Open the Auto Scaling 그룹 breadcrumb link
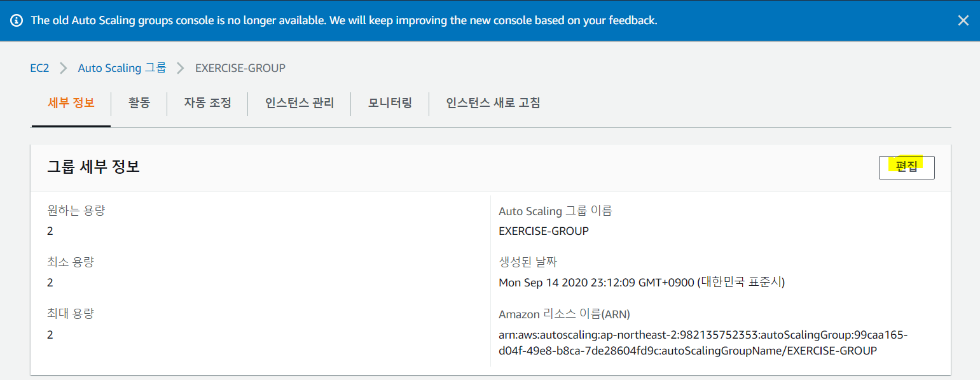 click(122, 68)
